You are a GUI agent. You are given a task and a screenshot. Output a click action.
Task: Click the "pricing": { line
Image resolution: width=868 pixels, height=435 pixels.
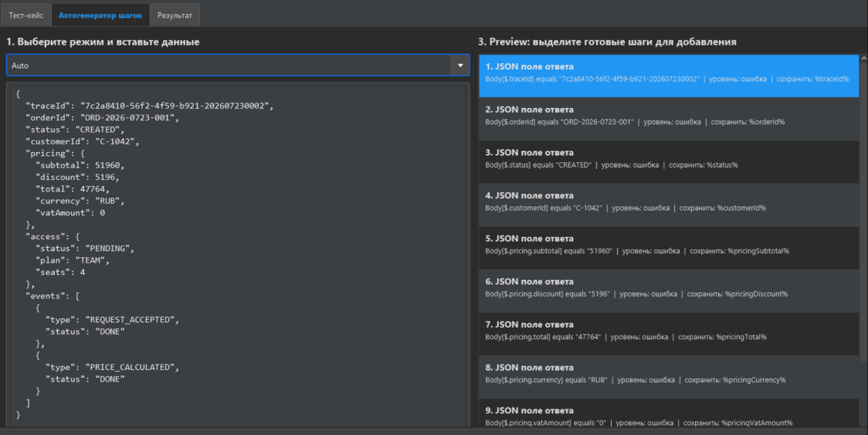[55, 153]
